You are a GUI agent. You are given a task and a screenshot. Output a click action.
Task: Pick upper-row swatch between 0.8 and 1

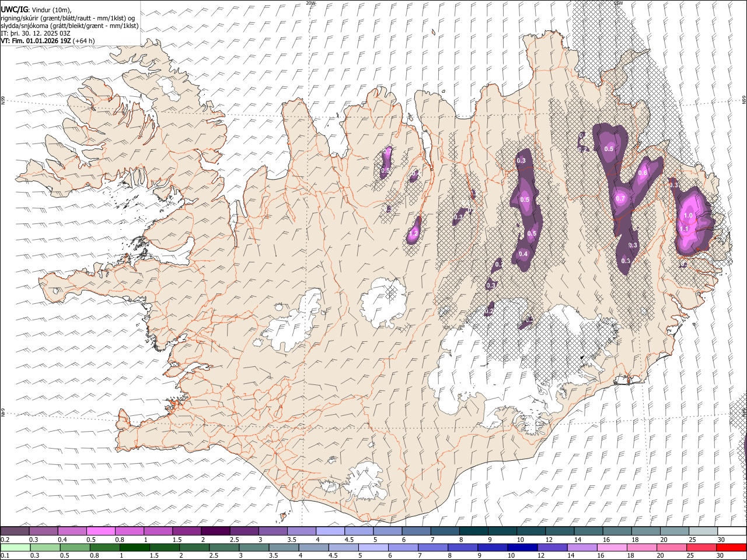[130, 531]
